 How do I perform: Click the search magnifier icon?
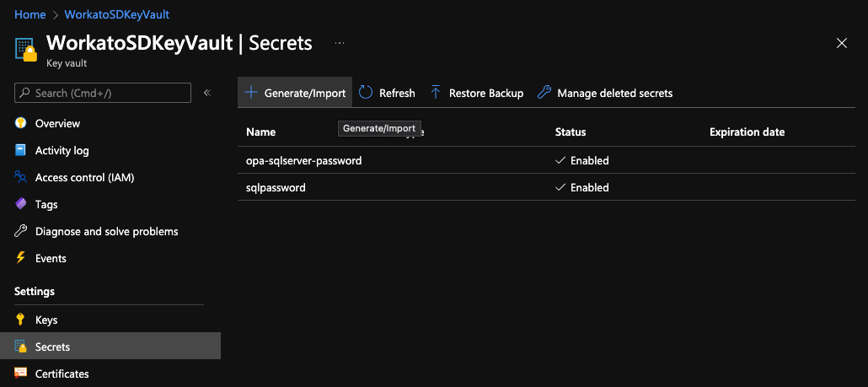coord(24,93)
